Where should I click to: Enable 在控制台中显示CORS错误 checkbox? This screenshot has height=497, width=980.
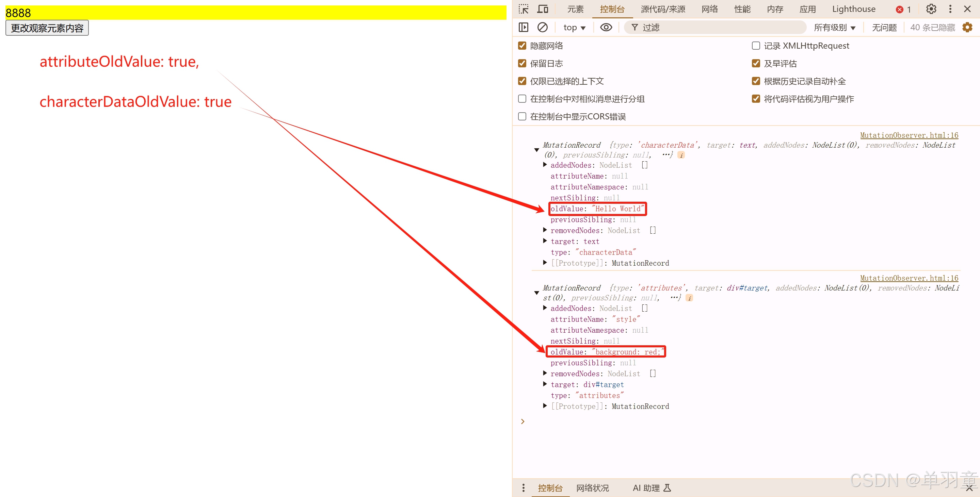coord(521,116)
